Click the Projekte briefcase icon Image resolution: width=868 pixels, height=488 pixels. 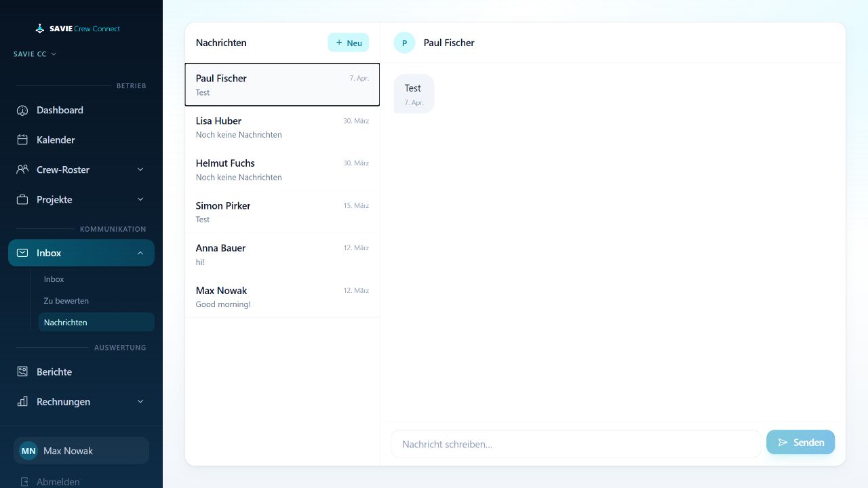22,199
